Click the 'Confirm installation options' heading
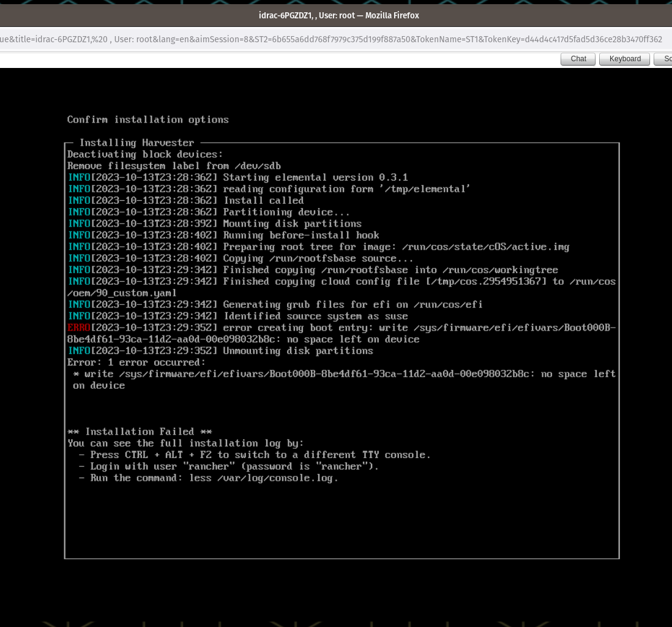This screenshot has width=672, height=627. [148, 119]
